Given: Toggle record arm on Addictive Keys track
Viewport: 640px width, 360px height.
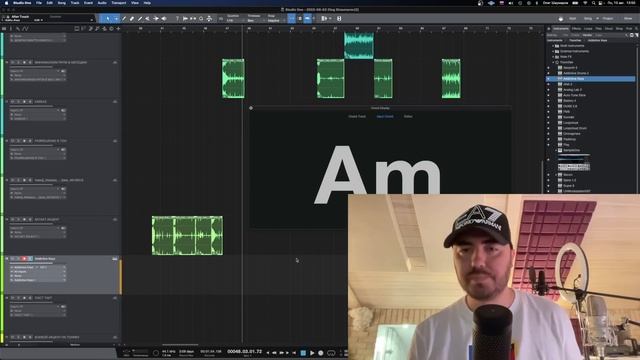Looking at the screenshot, I should tap(24, 259).
